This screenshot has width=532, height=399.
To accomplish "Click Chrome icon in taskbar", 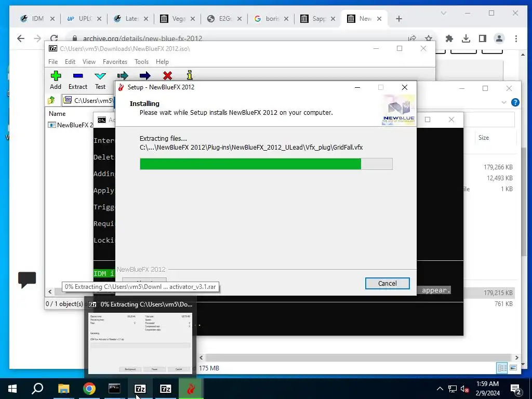I will (89, 389).
